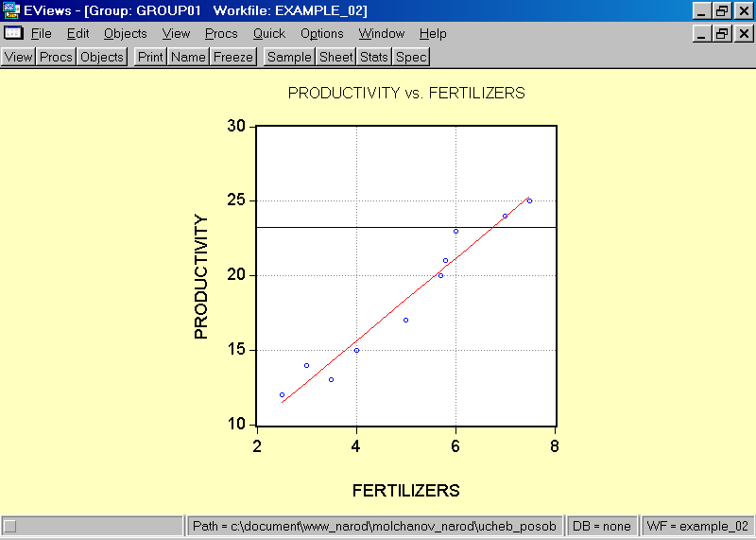Click the Freeze toolbar button

coord(232,57)
